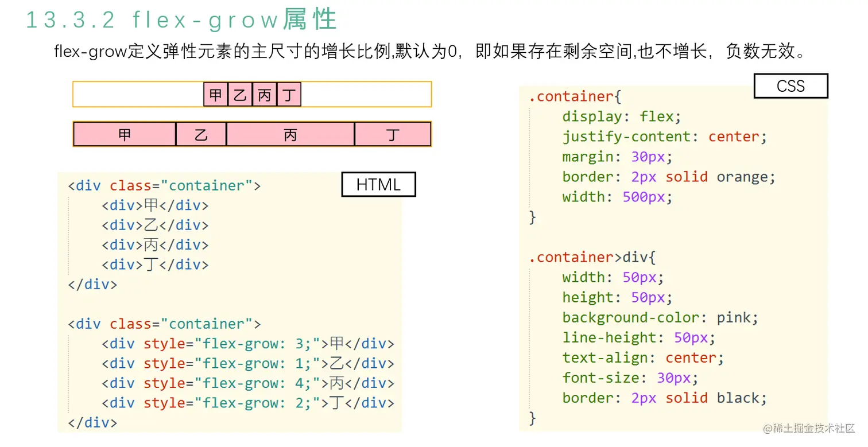Click the line with "flex-grow: 1;"
868x447 pixels.
pyautogui.click(x=248, y=363)
